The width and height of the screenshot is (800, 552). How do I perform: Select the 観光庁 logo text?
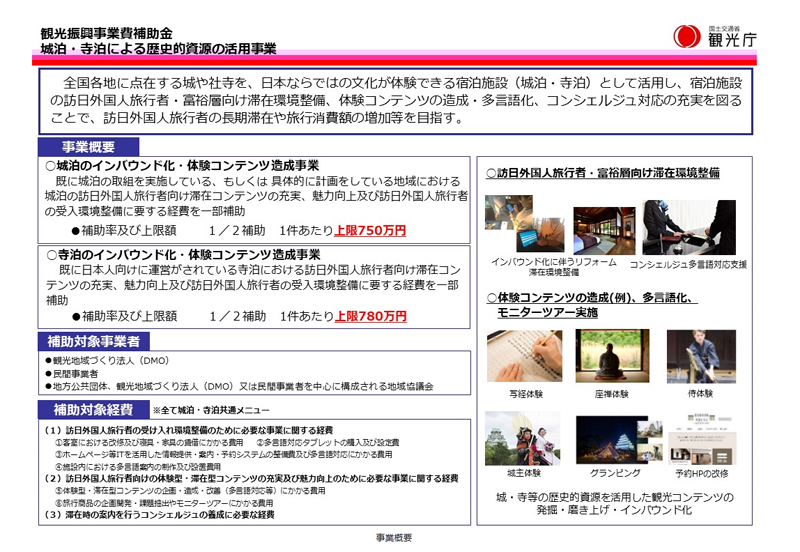click(732, 39)
